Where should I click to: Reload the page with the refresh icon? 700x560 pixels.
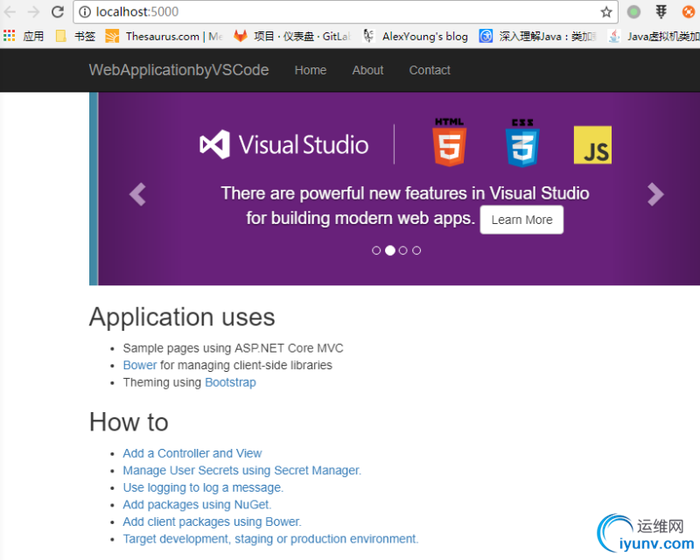coord(58,12)
